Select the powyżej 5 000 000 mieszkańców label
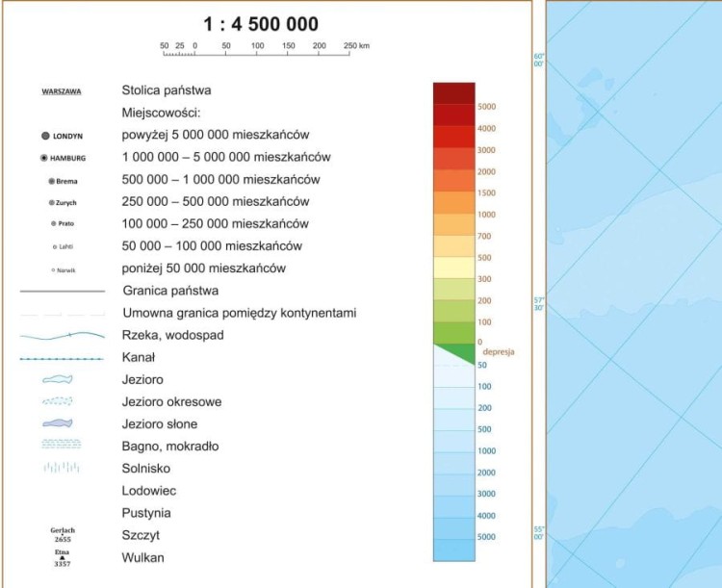This screenshot has width=722, height=588. click(x=216, y=135)
